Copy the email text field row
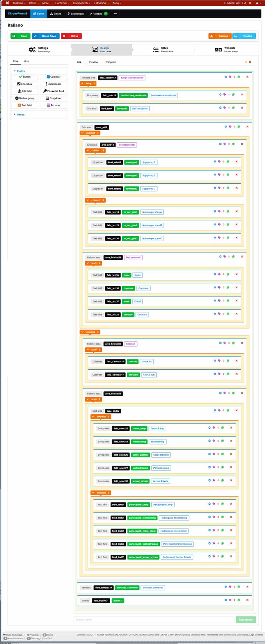Viewport: 265px width, 644px height. point(228,301)
